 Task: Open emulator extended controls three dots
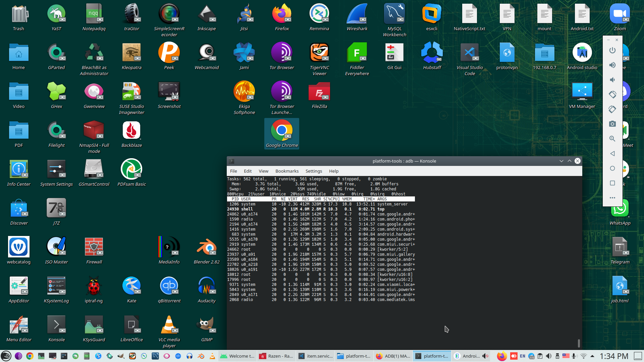coord(612,198)
